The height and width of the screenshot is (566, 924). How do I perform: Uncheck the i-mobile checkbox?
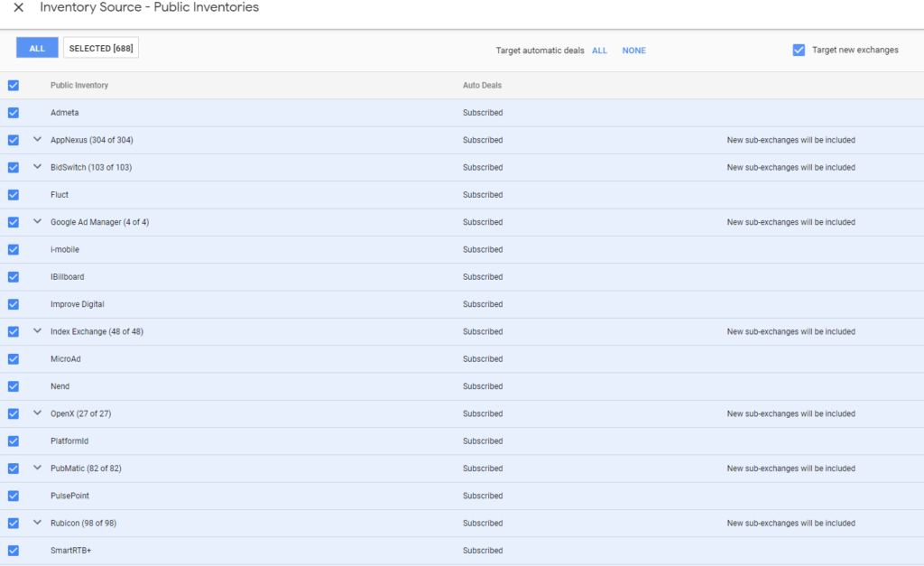pos(14,249)
